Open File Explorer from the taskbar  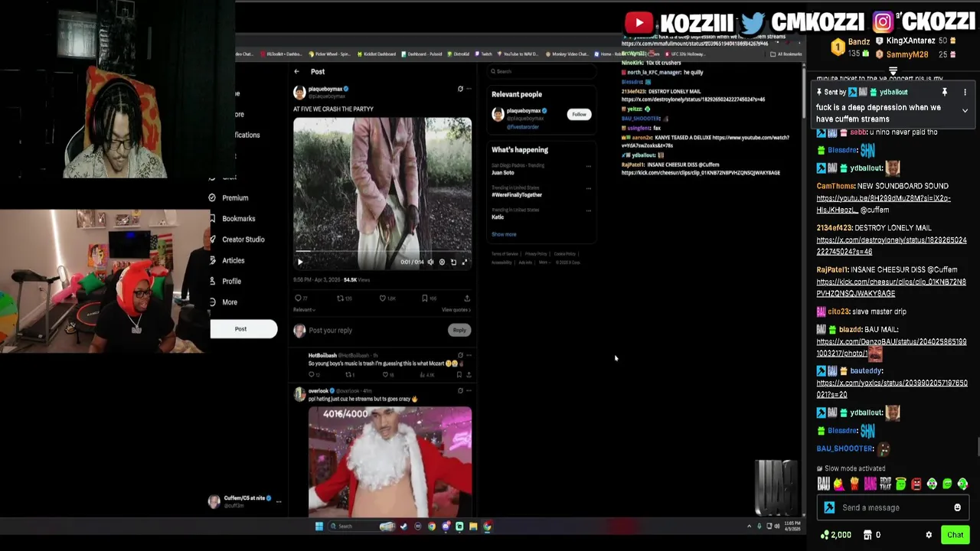473,527
